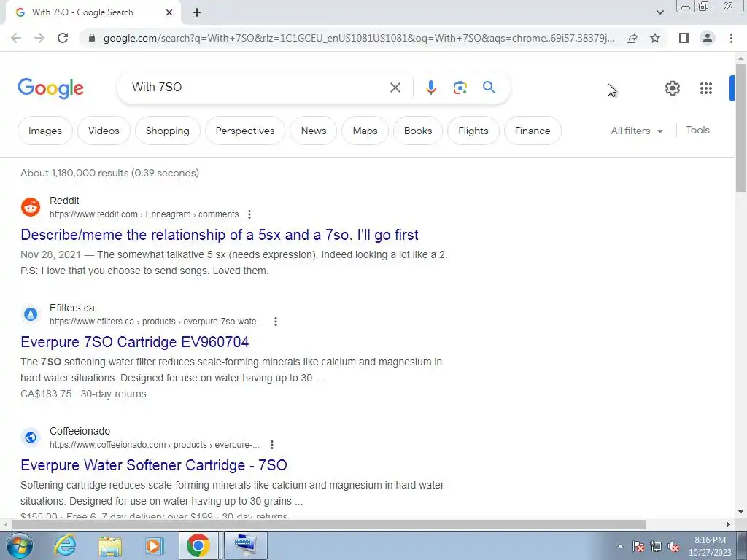Click the scroll down arrow
Viewport: 747px width, 560px height.
click(740, 513)
